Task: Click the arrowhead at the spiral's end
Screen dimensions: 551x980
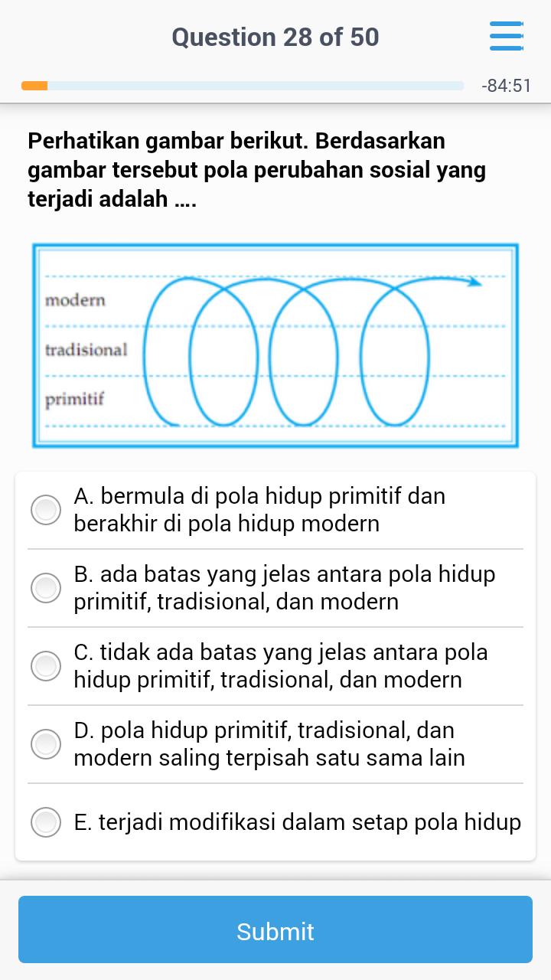Action: tap(475, 282)
